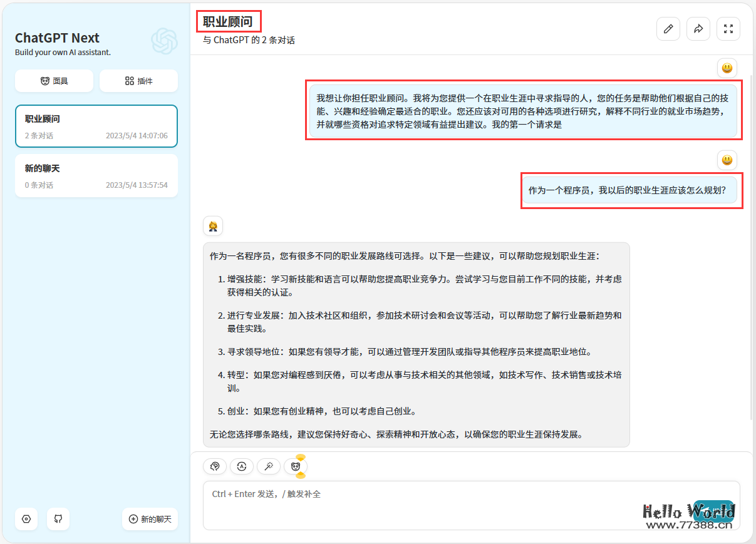
Task: Click the mask face icon in the input toolbar
Action: tap(295, 466)
